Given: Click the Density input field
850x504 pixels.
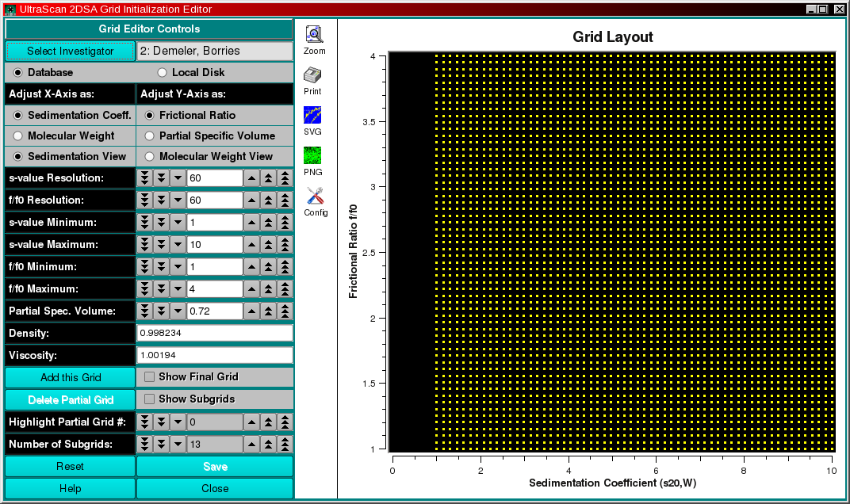Looking at the screenshot, I should [x=215, y=334].
